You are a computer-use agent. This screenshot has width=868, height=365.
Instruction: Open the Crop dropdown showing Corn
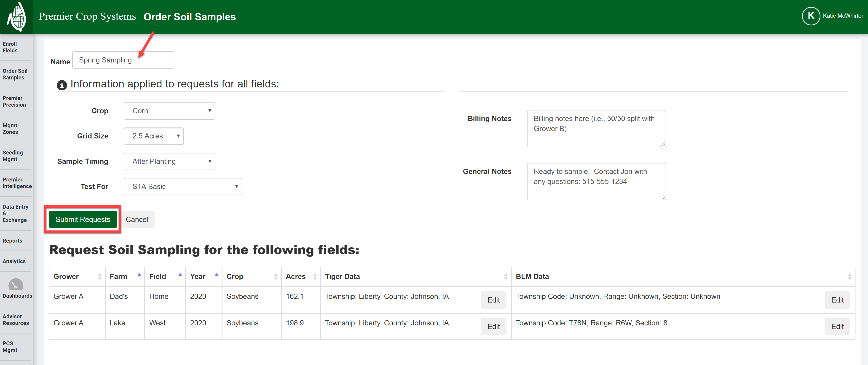[x=169, y=111]
